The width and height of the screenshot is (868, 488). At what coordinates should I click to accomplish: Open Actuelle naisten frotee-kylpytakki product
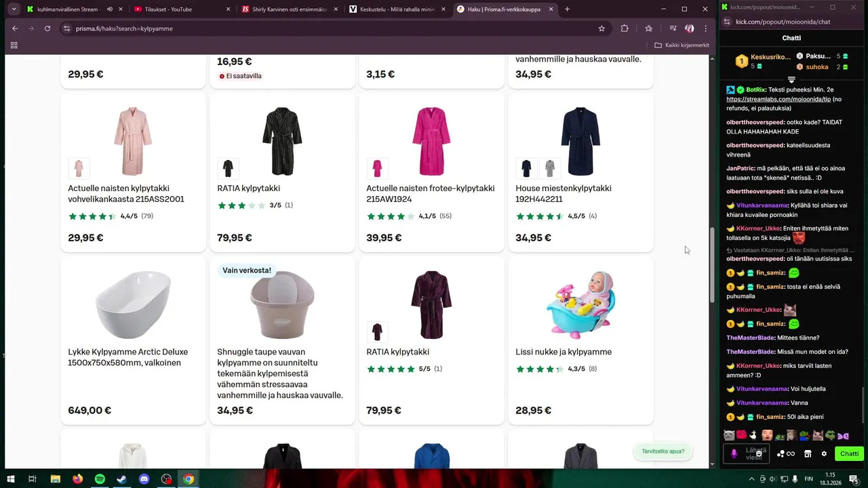[x=431, y=194]
